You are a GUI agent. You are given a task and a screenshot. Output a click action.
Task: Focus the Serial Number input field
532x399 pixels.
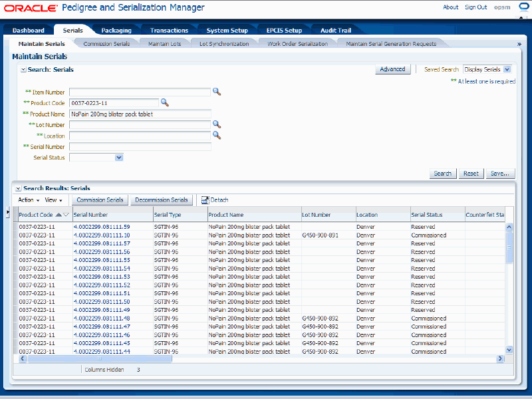[x=140, y=146]
